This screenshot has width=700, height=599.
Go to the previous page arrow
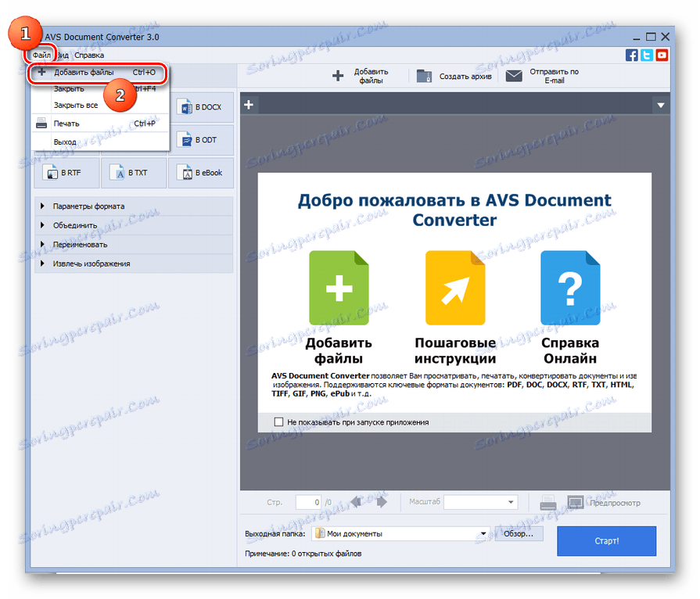pos(357,502)
